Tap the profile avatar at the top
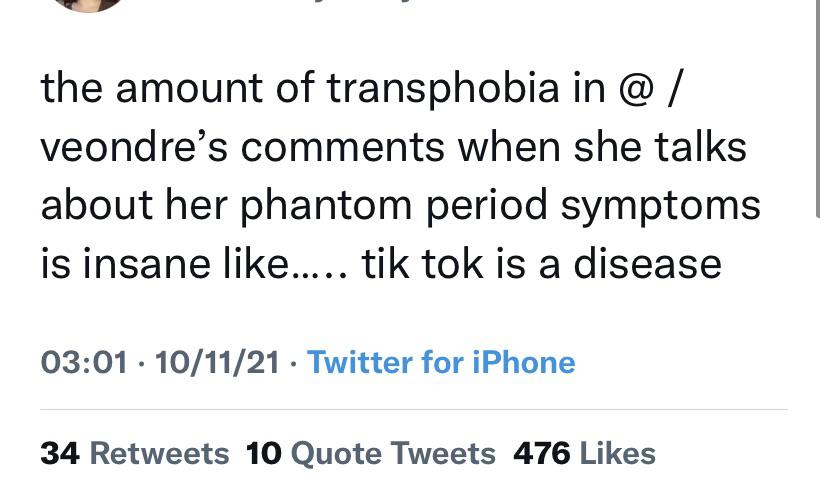 click(x=90, y=4)
